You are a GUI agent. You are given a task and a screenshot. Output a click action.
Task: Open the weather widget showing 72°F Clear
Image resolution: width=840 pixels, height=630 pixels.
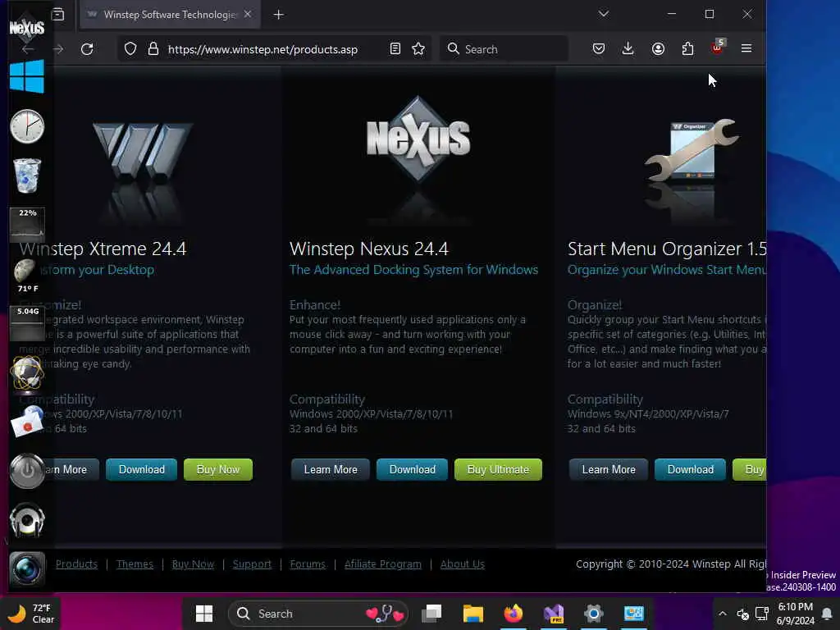(x=31, y=614)
